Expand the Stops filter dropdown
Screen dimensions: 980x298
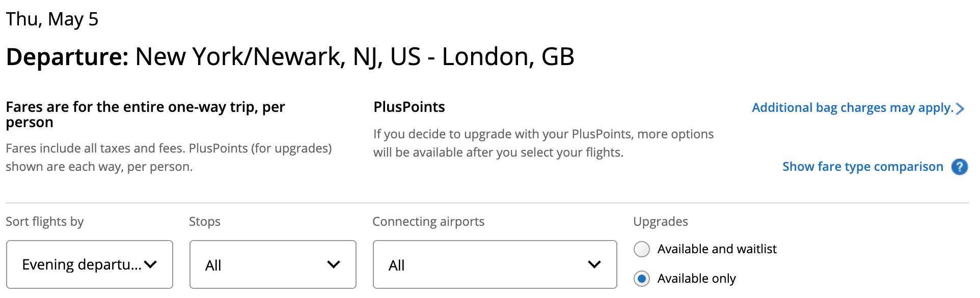[273, 264]
